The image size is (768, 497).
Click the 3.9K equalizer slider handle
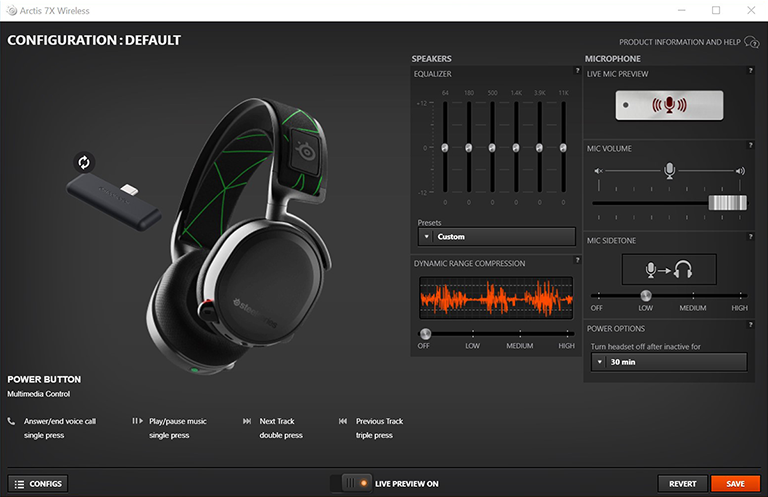tap(539, 147)
